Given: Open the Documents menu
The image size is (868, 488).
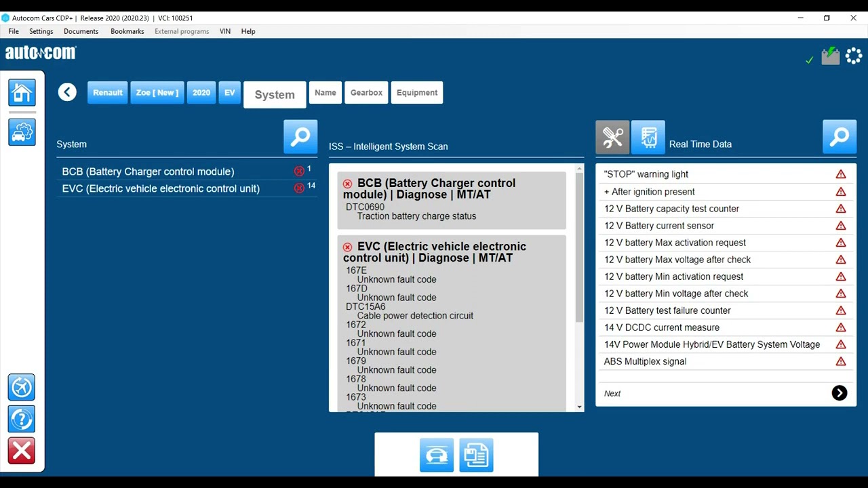Looking at the screenshot, I should [x=81, y=31].
